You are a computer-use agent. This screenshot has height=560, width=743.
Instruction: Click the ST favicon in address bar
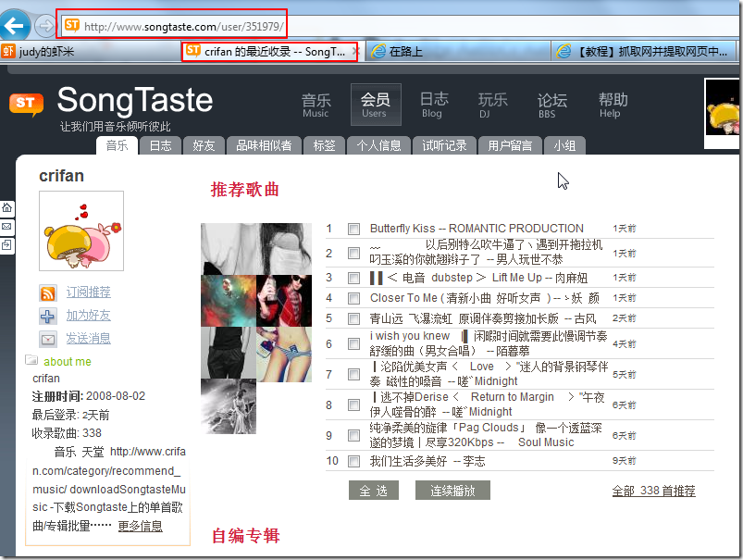pos(72,25)
